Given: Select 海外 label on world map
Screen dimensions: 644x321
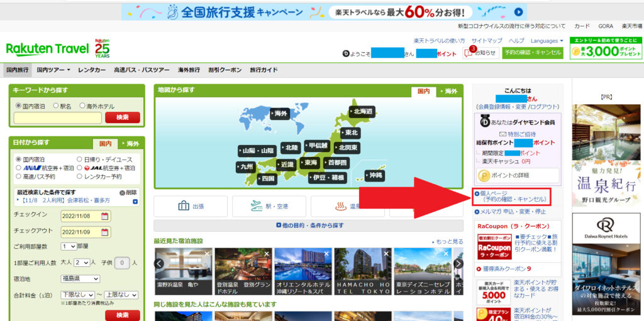Looking at the screenshot, I should [280, 114].
